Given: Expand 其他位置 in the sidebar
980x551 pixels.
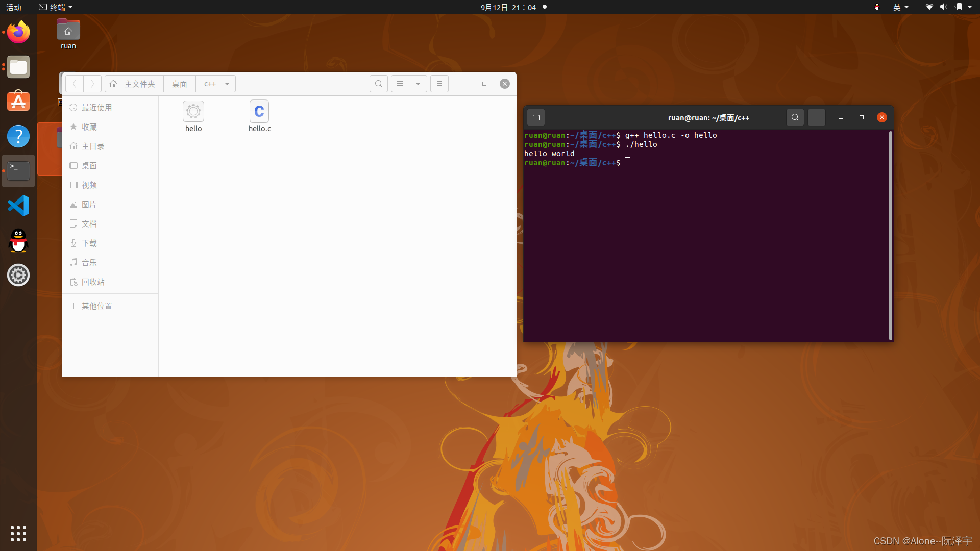Looking at the screenshot, I should click(x=96, y=306).
